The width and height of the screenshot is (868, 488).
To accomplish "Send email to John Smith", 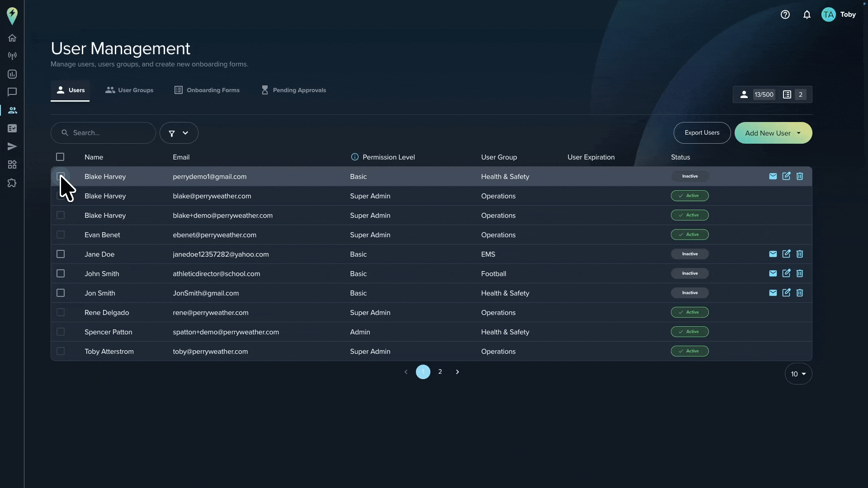I will click(773, 273).
